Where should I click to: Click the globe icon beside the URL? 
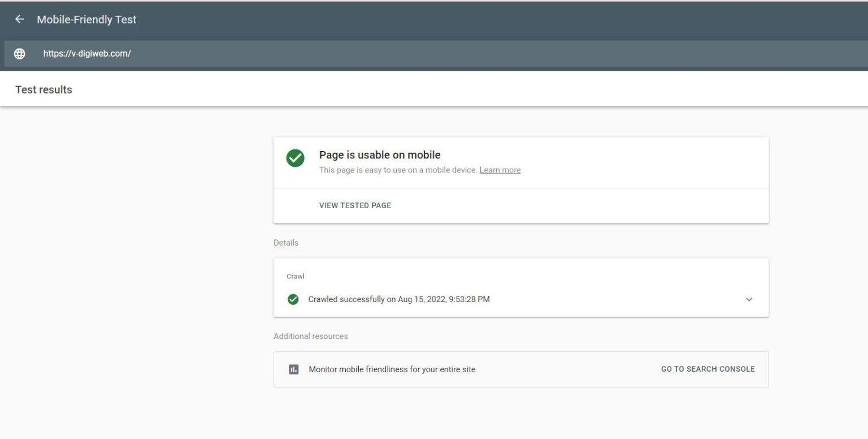(x=20, y=54)
